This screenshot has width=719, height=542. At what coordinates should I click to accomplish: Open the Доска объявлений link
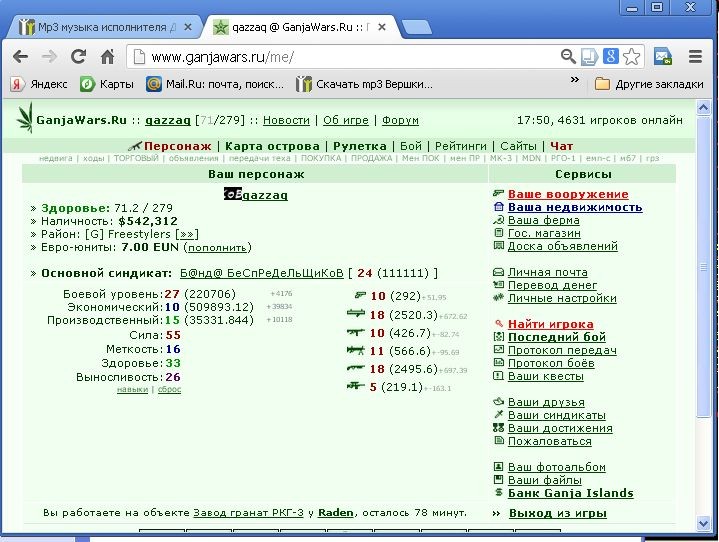[563, 246]
